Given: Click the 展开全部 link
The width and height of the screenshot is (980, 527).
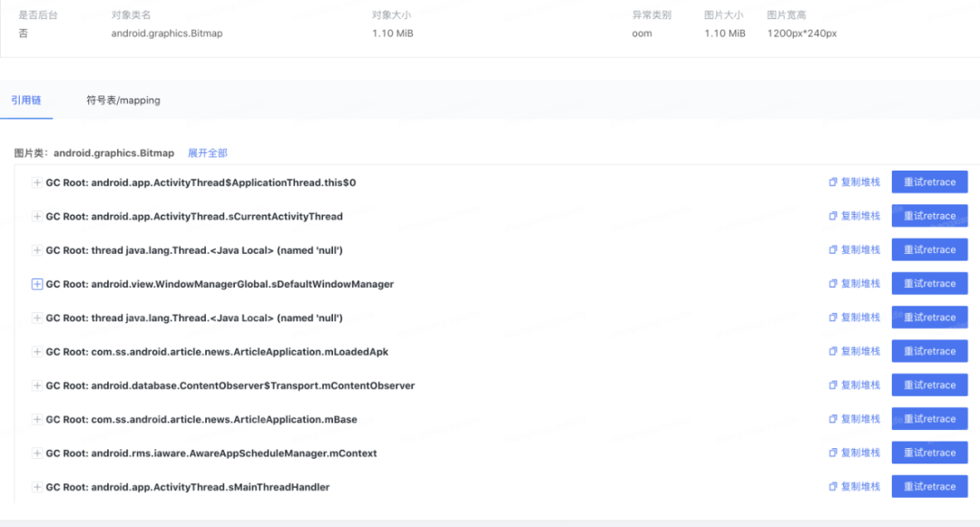Looking at the screenshot, I should pyautogui.click(x=207, y=153).
